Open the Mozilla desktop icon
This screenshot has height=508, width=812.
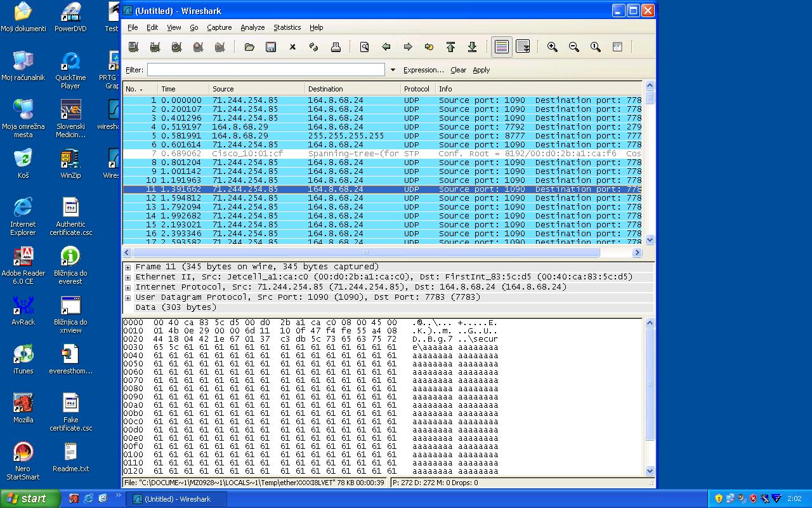click(x=23, y=408)
